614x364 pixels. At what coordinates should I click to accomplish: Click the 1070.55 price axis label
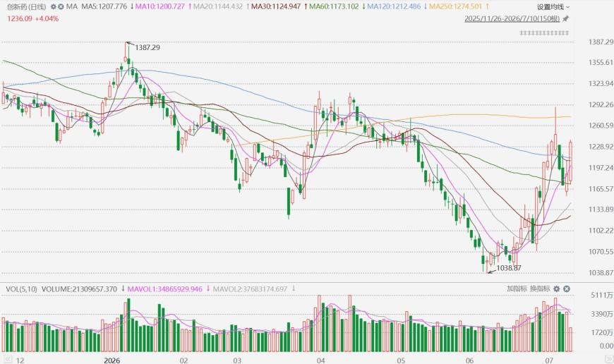click(x=601, y=252)
